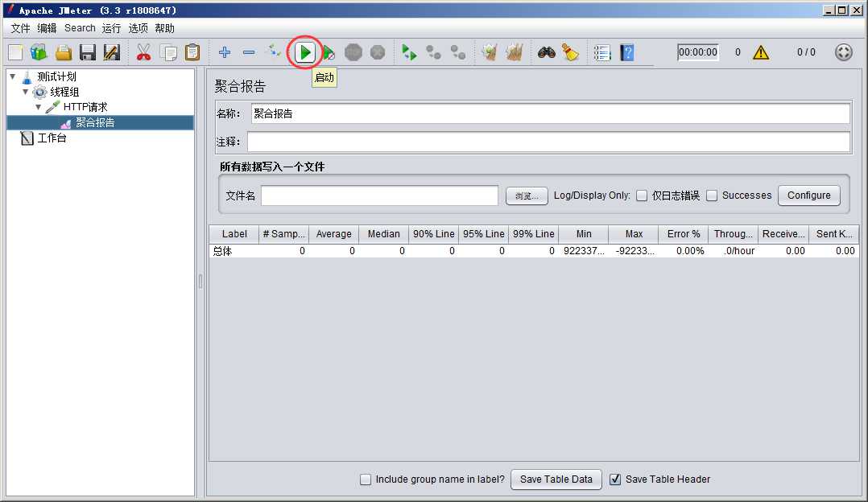
Task: Open the 文件 menu
Action: click(20, 28)
